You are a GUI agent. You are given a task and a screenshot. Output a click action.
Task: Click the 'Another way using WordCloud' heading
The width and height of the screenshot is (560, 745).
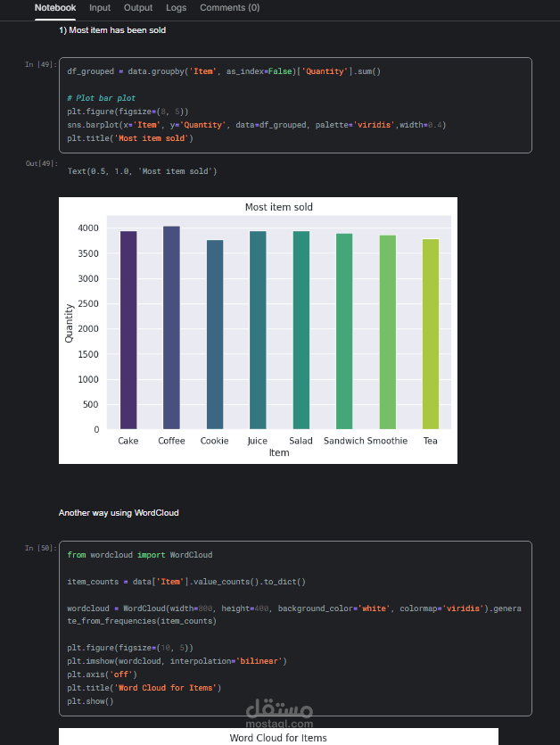119,513
